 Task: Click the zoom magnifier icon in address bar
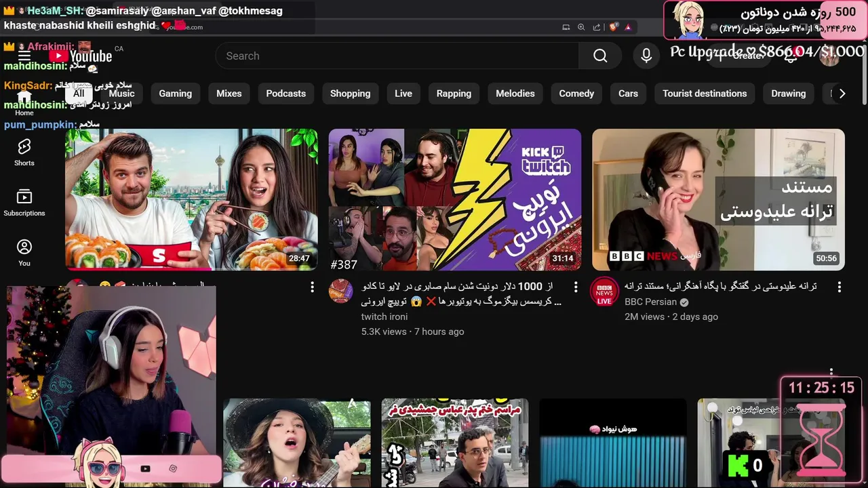[581, 27]
